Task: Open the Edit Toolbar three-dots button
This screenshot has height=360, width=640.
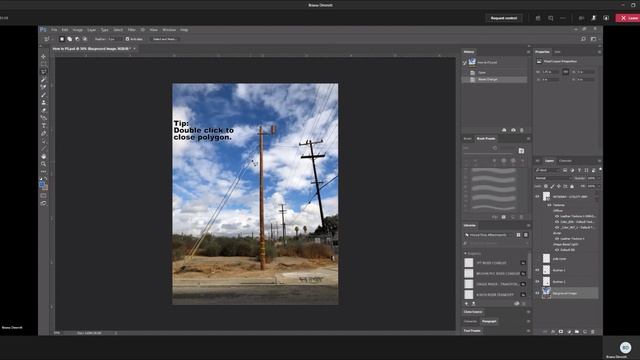Action: point(44,171)
